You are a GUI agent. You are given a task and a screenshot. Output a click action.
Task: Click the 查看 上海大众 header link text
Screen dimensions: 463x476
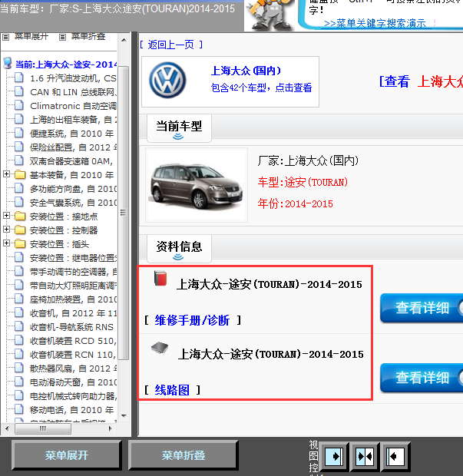click(x=421, y=82)
